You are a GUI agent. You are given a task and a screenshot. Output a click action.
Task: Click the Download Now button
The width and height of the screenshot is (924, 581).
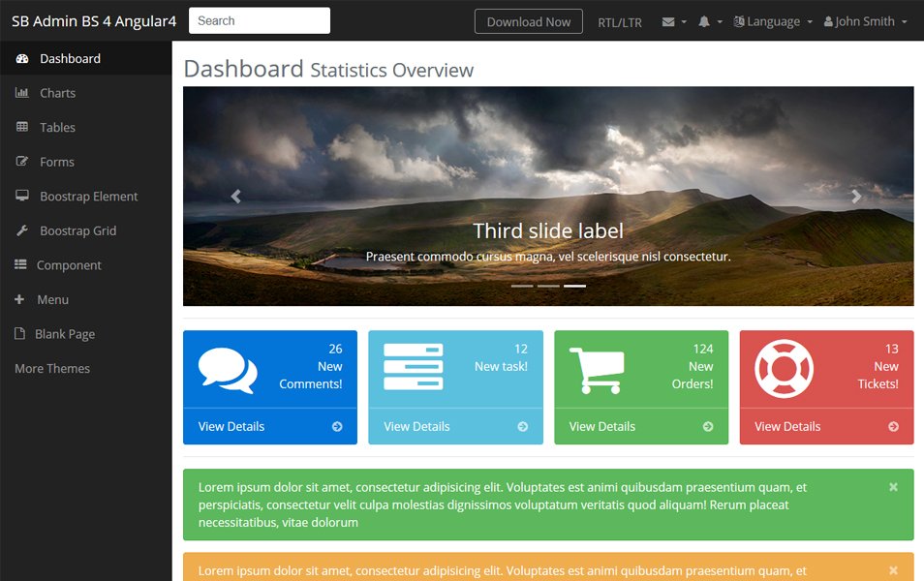tap(528, 21)
